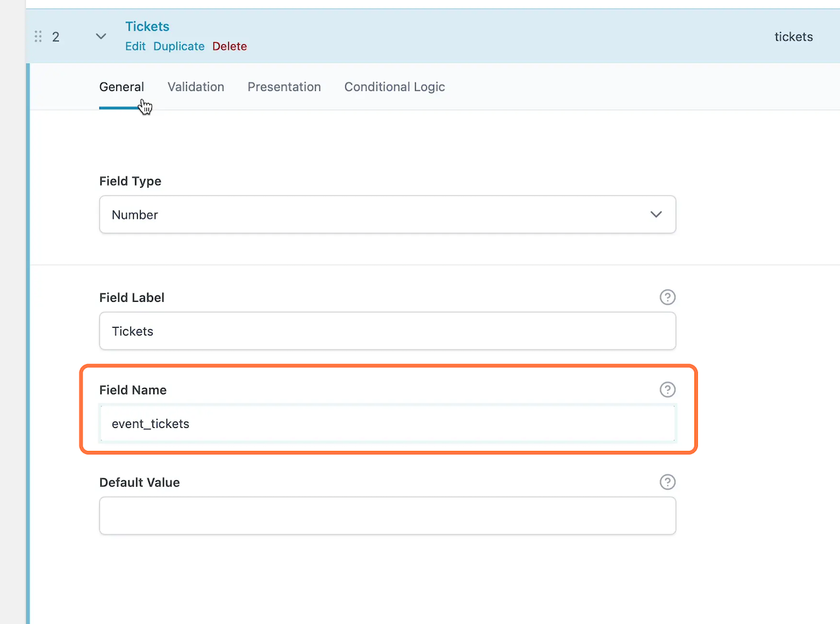840x624 pixels.
Task: Click the chevron arrow on Field Type selector
Action: click(656, 214)
